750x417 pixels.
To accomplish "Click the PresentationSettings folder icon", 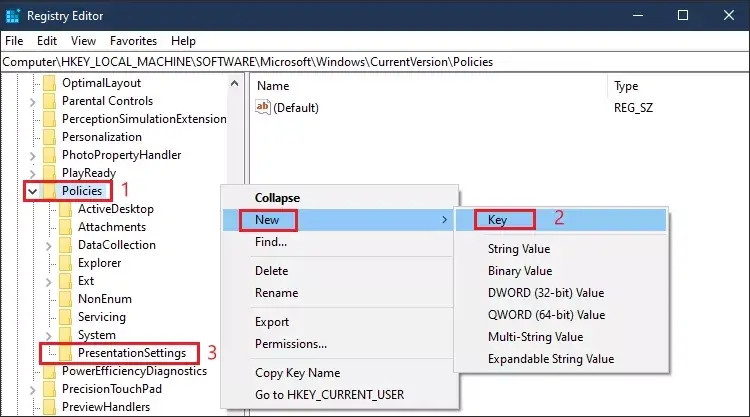I will [x=66, y=353].
